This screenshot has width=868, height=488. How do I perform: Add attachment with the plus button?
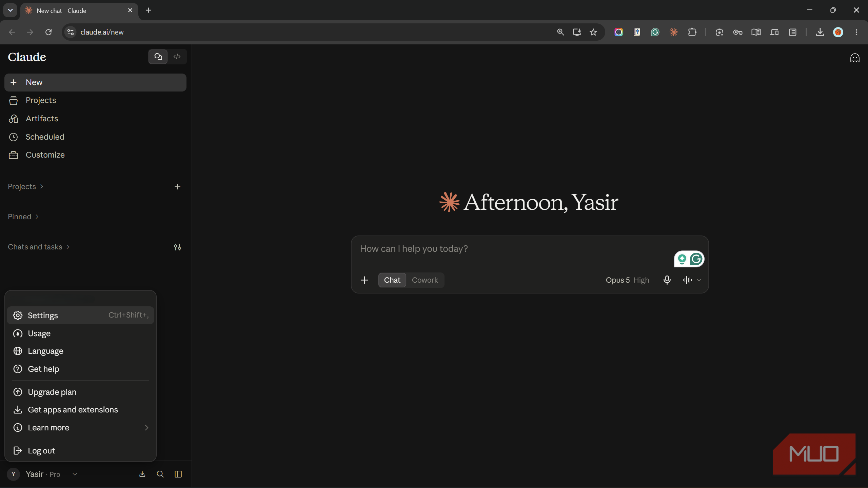364,280
